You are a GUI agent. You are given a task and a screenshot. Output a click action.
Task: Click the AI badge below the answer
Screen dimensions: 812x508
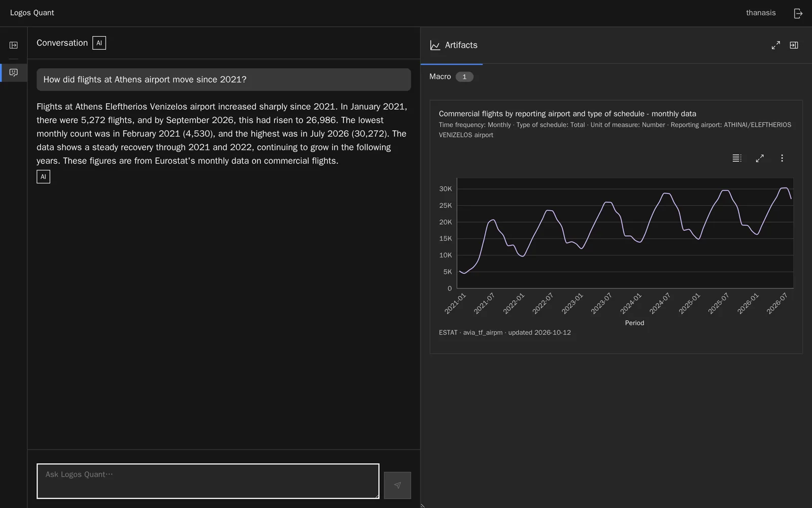[43, 177]
